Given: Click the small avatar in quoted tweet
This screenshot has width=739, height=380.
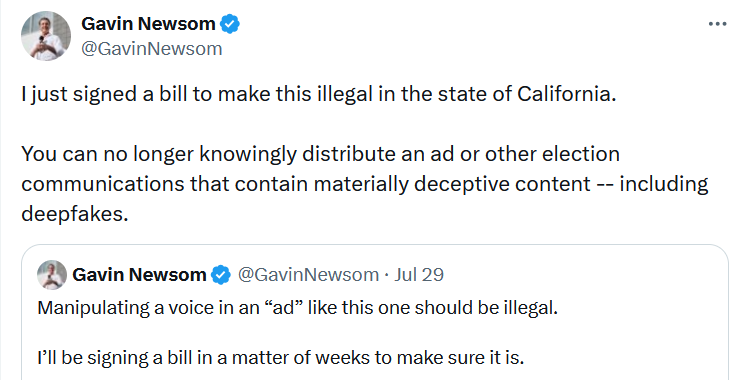Looking at the screenshot, I should click(x=52, y=274).
